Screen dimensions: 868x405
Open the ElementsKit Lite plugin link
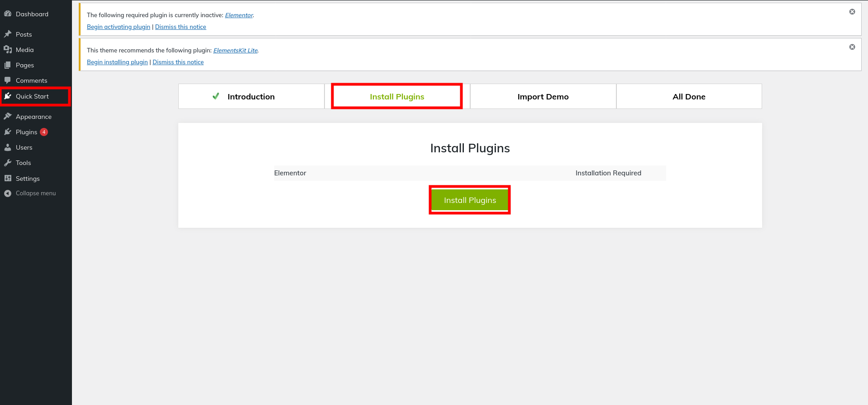pos(235,51)
